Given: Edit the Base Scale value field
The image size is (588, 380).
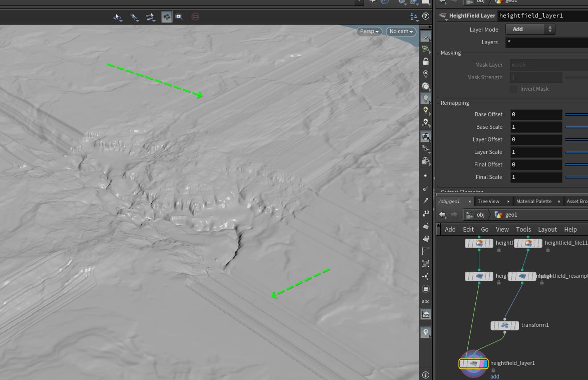Looking at the screenshot, I should coord(536,127).
